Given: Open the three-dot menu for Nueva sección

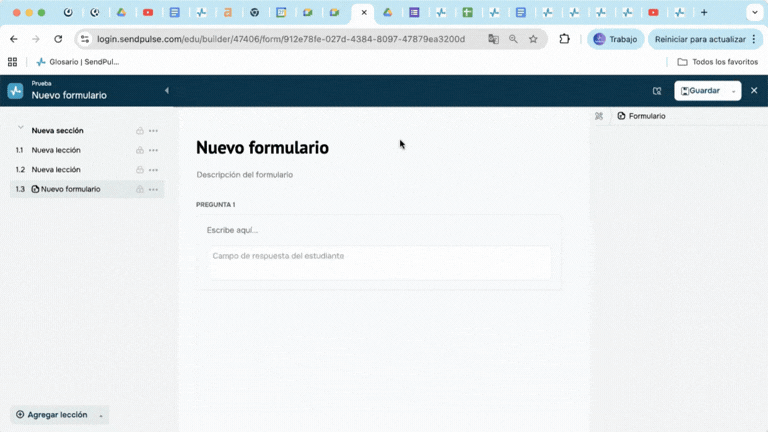Looking at the screenshot, I should (153, 131).
